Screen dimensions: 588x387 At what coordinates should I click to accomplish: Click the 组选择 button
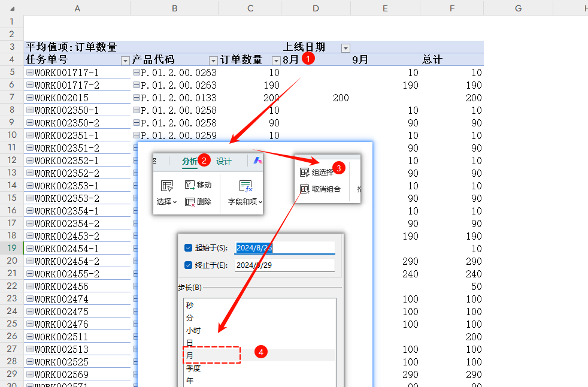point(317,173)
